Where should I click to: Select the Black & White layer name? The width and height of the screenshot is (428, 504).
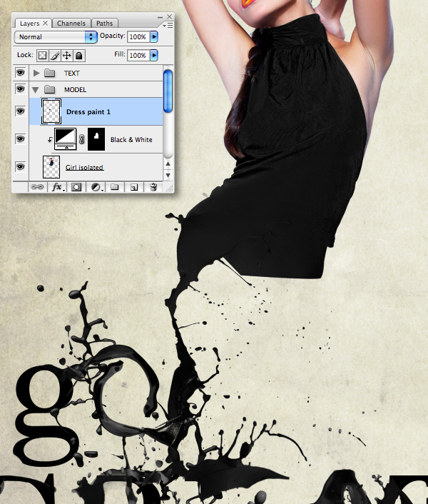click(131, 139)
